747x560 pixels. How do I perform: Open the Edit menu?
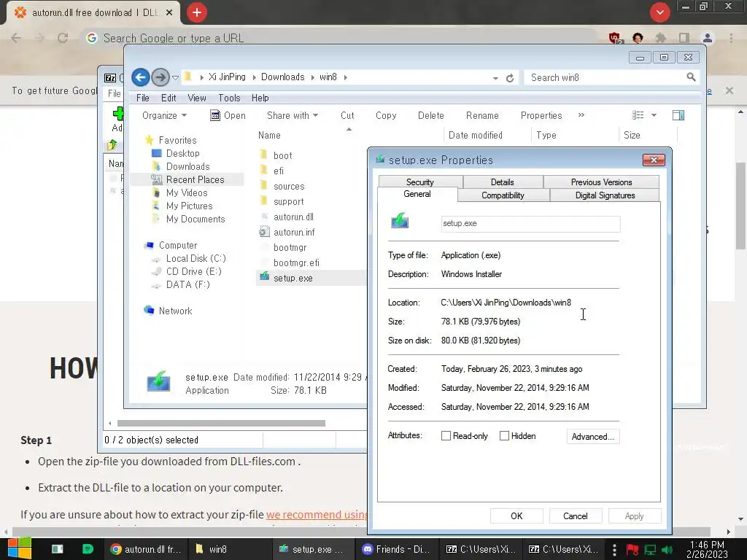tap(169, 98)
